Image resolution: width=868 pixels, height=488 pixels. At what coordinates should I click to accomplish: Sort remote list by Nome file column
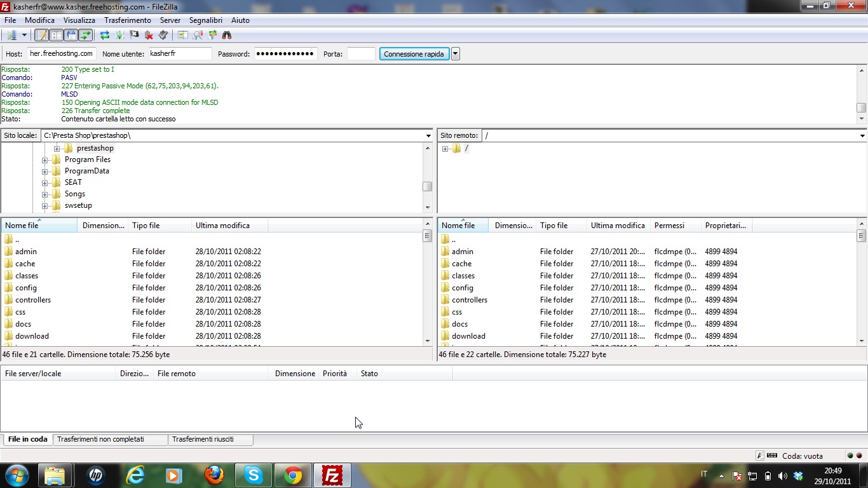coord(463,226)
